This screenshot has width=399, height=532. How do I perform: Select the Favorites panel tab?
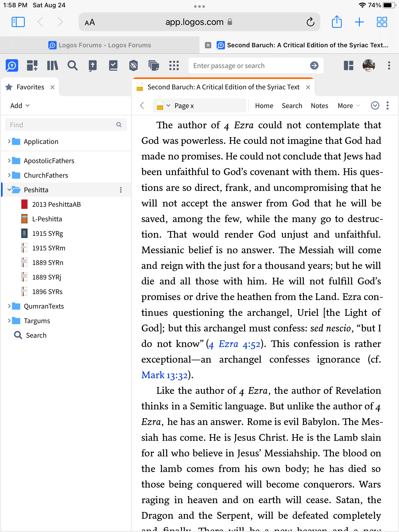pos(30,87)
